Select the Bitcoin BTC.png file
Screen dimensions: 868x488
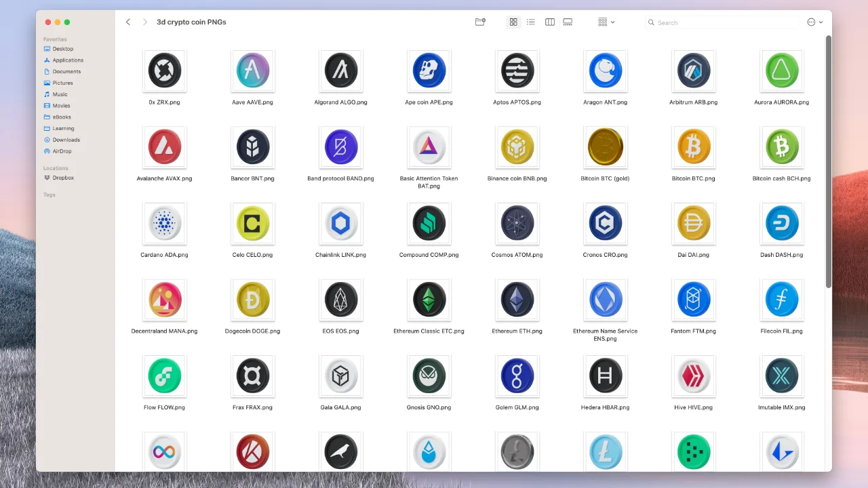(693, 146)
